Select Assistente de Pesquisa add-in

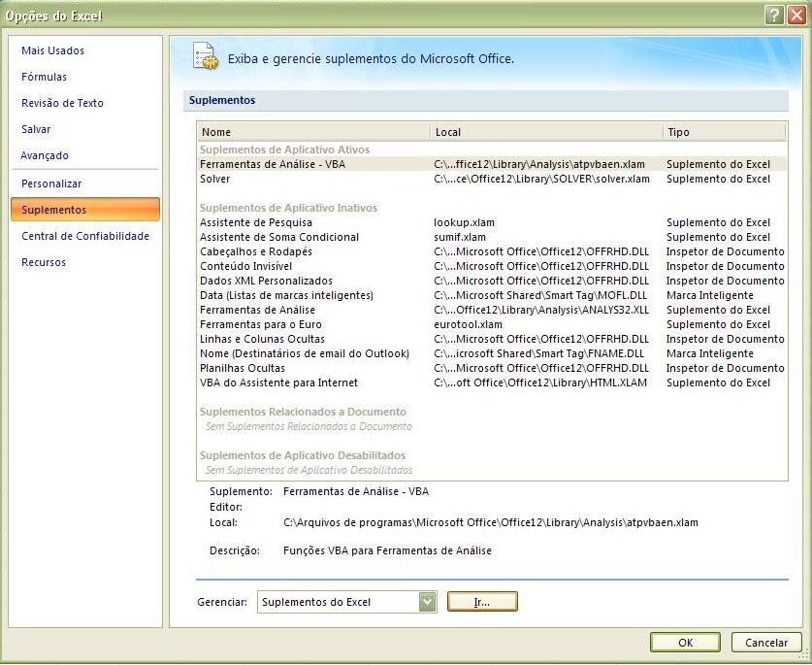pyautogui.click(x=492, y=222)
